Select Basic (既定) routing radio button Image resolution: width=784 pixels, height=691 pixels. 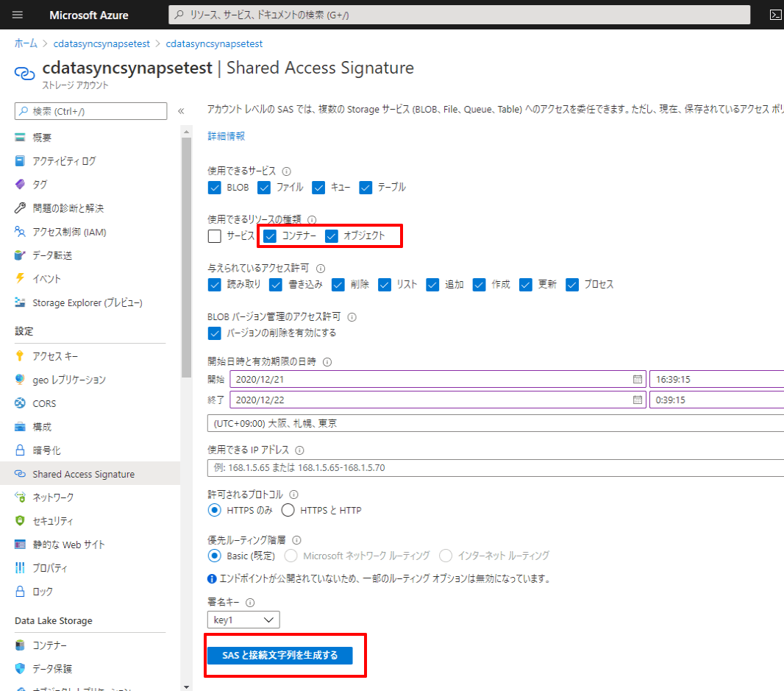tap(215, 556)
